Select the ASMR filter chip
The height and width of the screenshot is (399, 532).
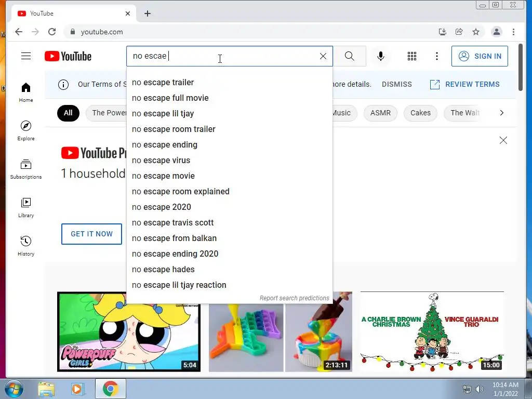pos(380,113)
